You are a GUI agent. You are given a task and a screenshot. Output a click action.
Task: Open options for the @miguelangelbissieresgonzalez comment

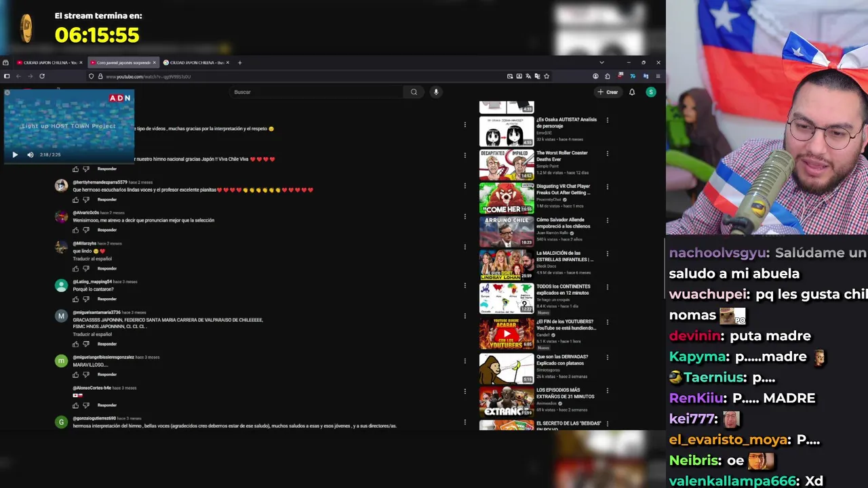[465, 360]
